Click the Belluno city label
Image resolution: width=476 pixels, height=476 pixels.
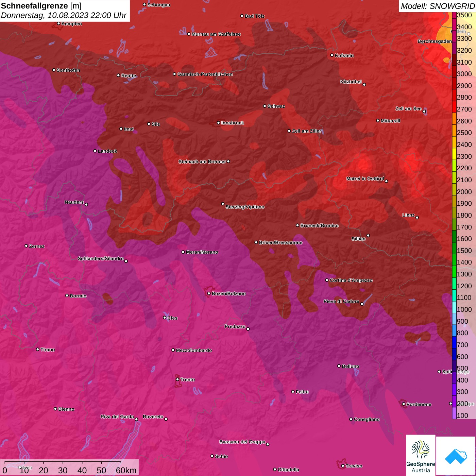[350, 366]
